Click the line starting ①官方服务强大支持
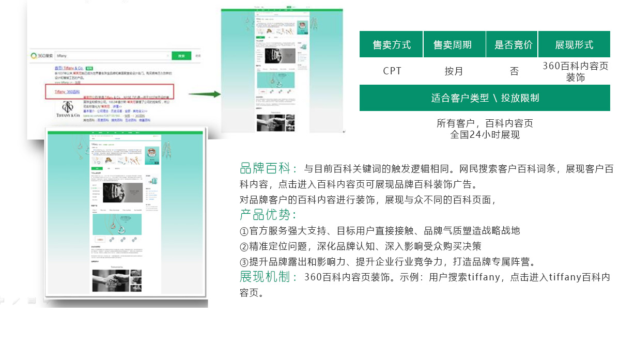The image size is (620, 364). tap(380, 231)
